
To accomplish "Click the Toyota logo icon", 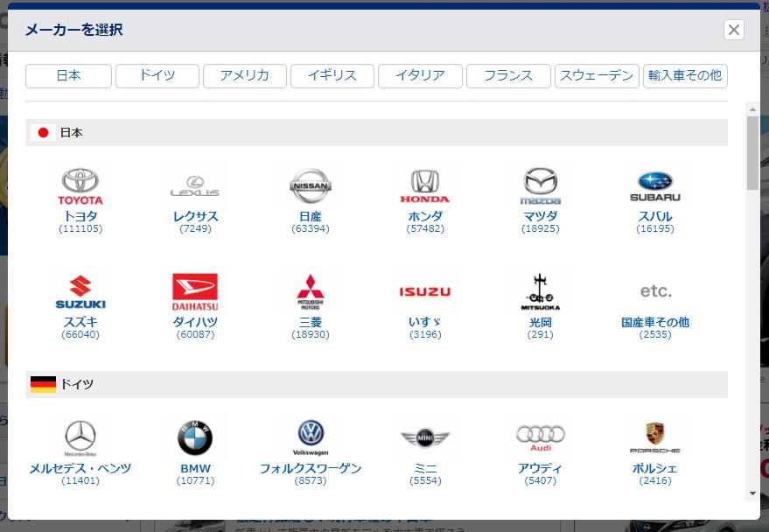I will [x=80, y=186].
